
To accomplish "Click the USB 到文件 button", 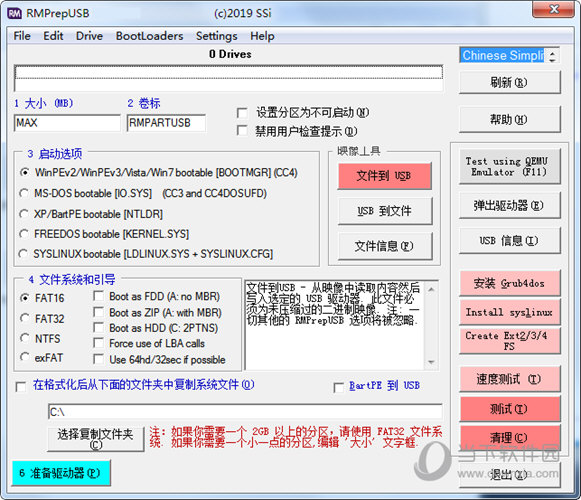I will point(385,211).
